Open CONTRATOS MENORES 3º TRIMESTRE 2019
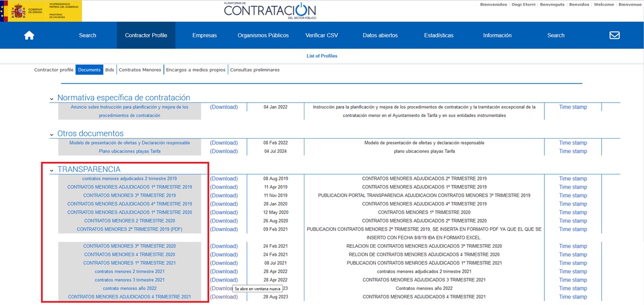 coord(129,195)
